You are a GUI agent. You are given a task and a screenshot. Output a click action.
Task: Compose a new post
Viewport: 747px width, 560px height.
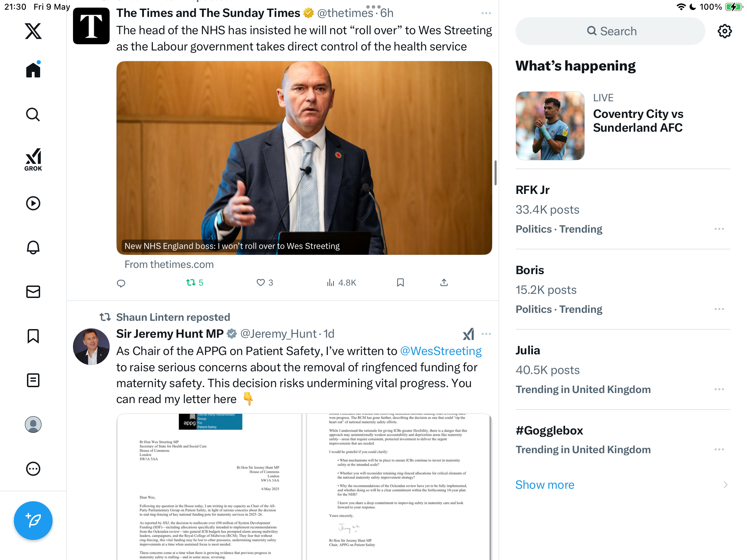coord(33,520)
